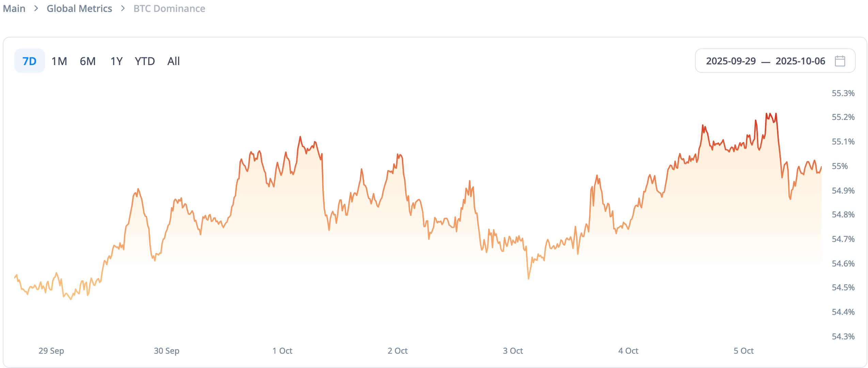View the All time range
The image size is (868, 368).
(x=173, y=61)
